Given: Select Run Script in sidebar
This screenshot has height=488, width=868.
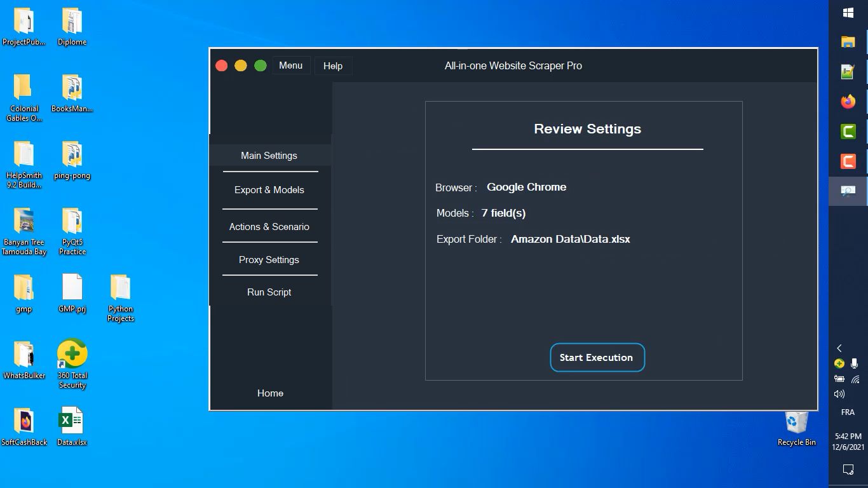Looking at the screenshot, I should pyautogui.click(x=269, y=292).
